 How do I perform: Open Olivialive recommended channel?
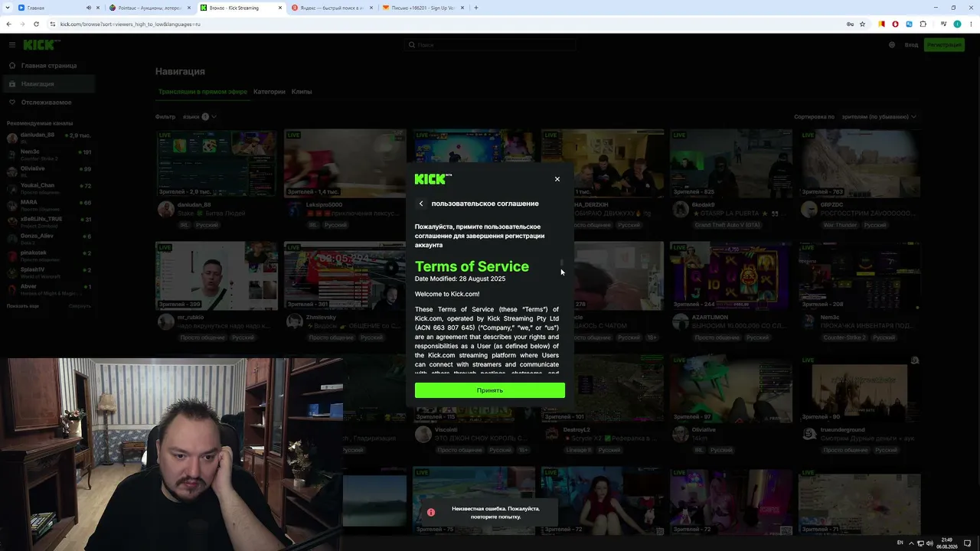(x=48, y=171)
